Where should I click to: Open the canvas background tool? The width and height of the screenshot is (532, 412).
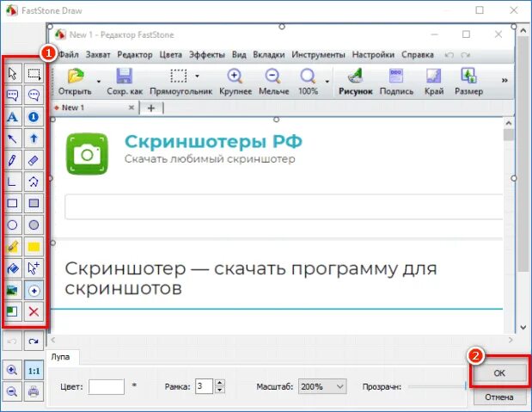(x=13, y=312)
